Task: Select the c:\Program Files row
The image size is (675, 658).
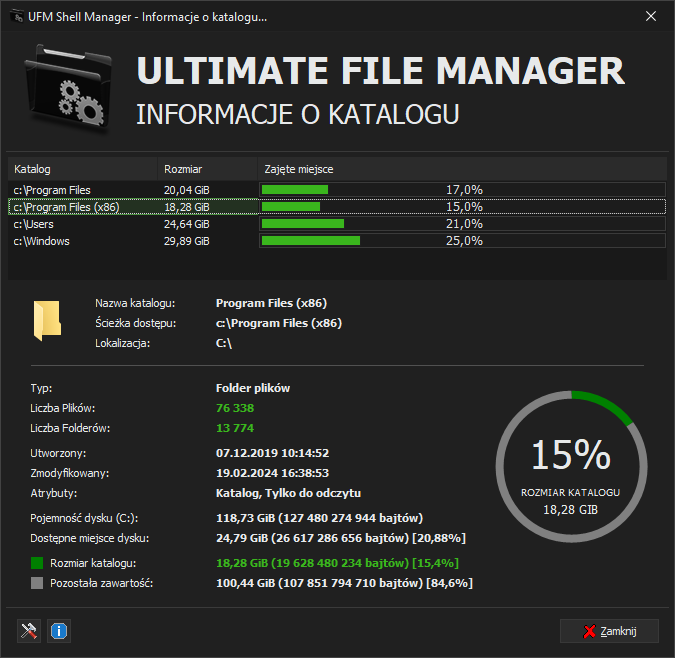Action: 337,190
